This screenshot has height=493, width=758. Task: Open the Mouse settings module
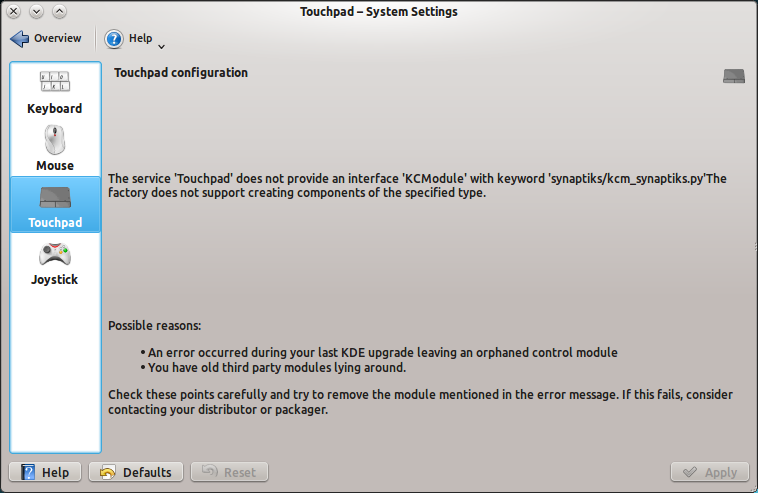[x=55, y=140]
